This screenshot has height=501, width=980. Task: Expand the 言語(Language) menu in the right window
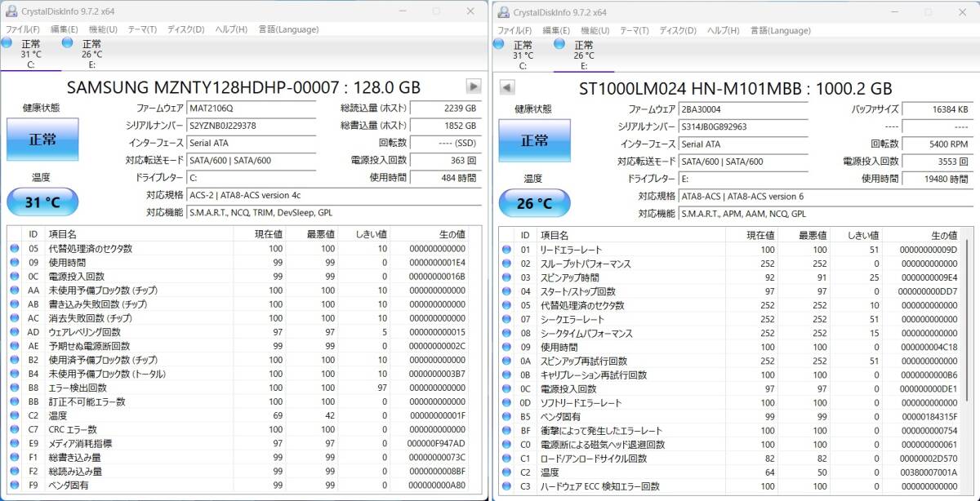point(780,30)
